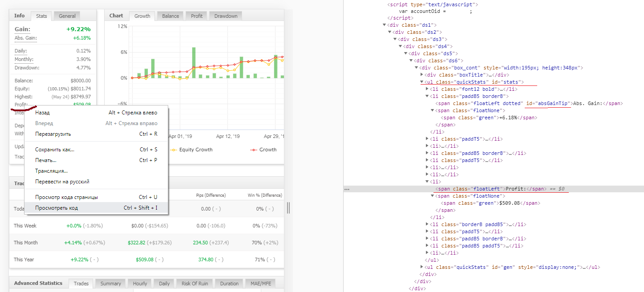Screen dimensions: 644x292
Task: Open the MAE/MFE statistics tab
Action: pos(261,284)
